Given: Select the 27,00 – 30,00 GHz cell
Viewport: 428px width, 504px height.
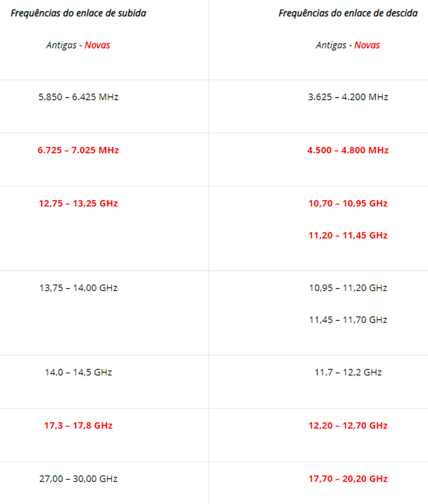Looking at the screenshot, I should pyautogui.click(x=78, y=479).
